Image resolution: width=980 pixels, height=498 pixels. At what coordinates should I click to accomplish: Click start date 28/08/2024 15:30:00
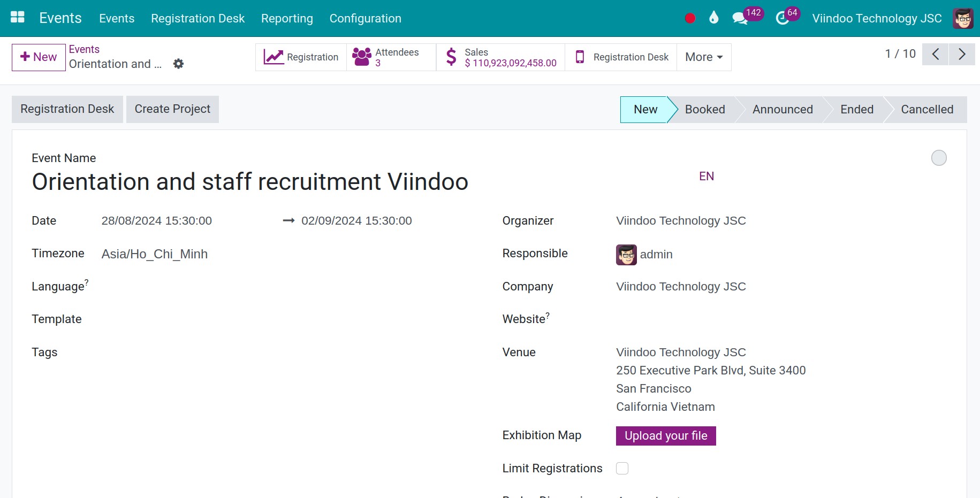(x=157, y=221)
